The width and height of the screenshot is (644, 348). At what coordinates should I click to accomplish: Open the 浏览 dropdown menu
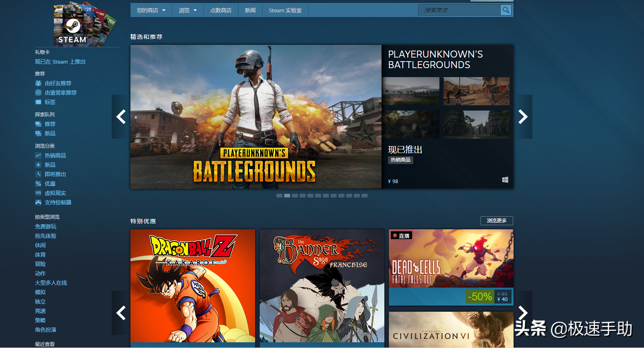pyautogui.click(x=187, y=10)
